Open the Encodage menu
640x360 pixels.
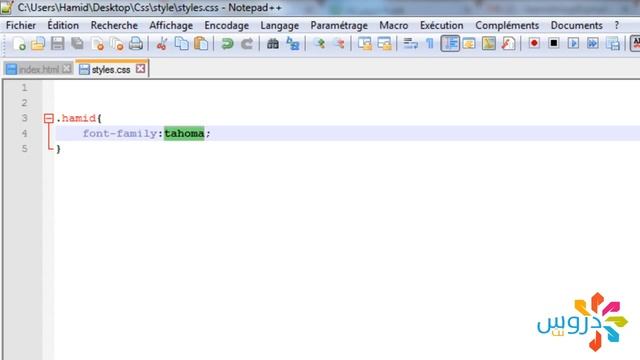pyautogui.click(x=227, y=25)
